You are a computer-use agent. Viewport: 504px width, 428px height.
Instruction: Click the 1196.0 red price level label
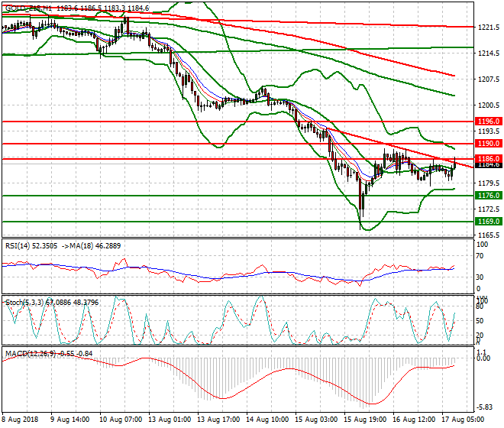[x=489, y=122]
